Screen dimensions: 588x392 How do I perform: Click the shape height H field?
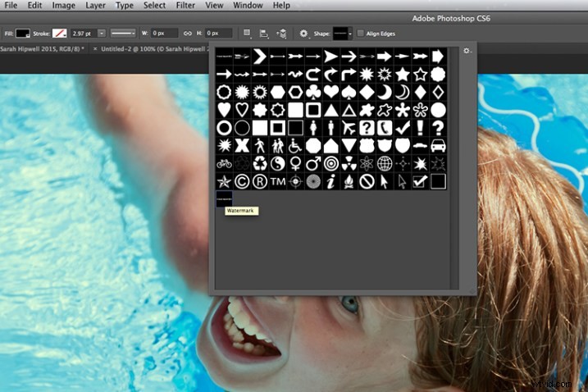pyautogui.click(x=219, y=34)
